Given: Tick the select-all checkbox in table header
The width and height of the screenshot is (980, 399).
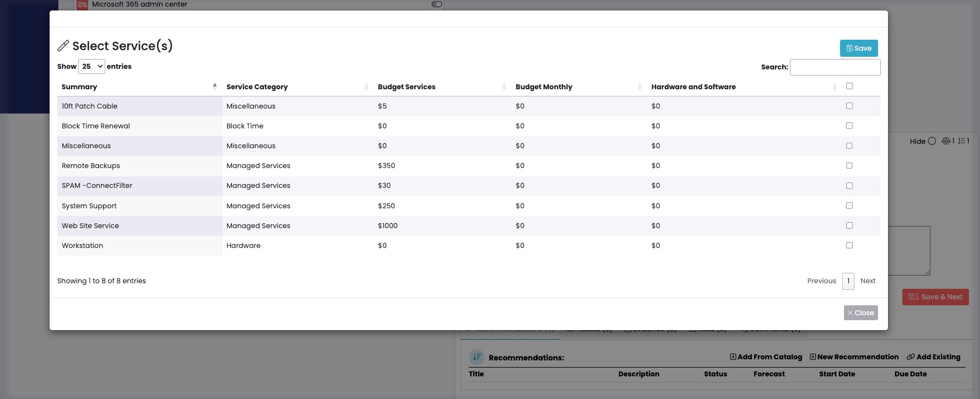Looking at the screenshot, I should point(849,85).
